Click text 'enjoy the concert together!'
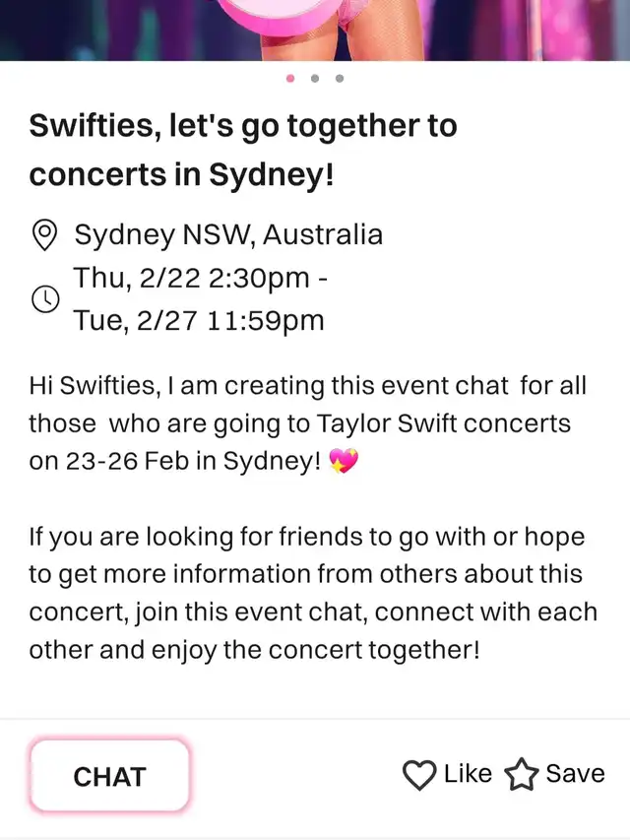The height and width of the screenshot is (840, 630). pos(316,650)
